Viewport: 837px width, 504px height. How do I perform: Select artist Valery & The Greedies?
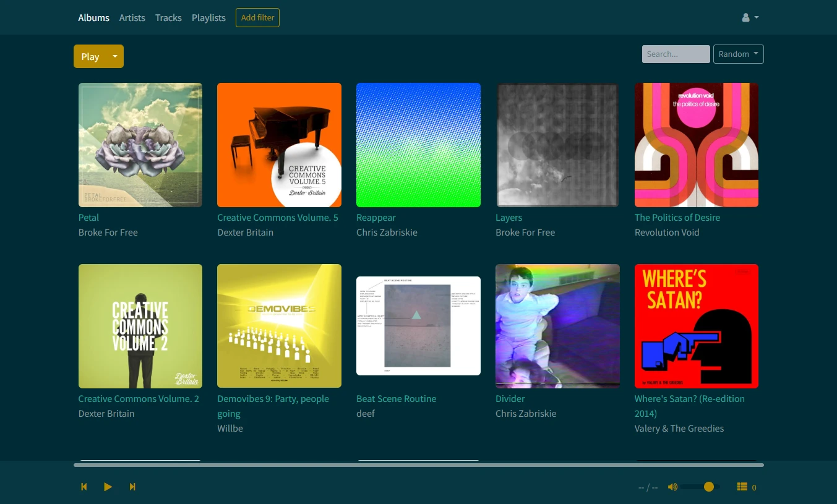point(679,429)
